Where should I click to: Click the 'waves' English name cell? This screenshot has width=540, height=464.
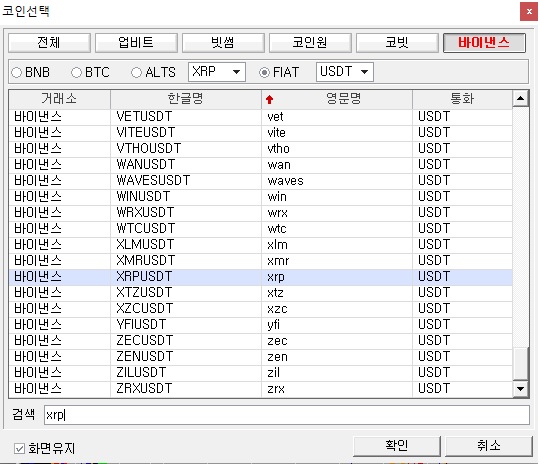(x=337, y=181)
